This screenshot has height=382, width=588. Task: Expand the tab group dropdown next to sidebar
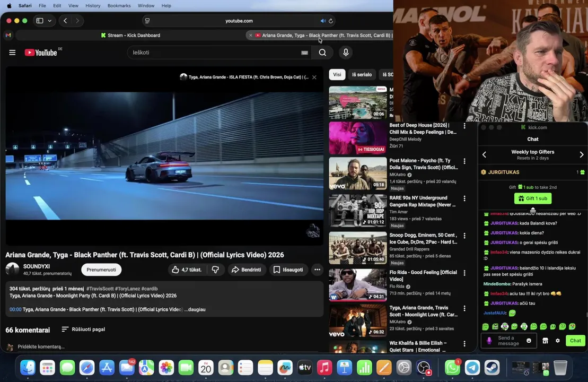pyautogui.click(x=49, y=21)
